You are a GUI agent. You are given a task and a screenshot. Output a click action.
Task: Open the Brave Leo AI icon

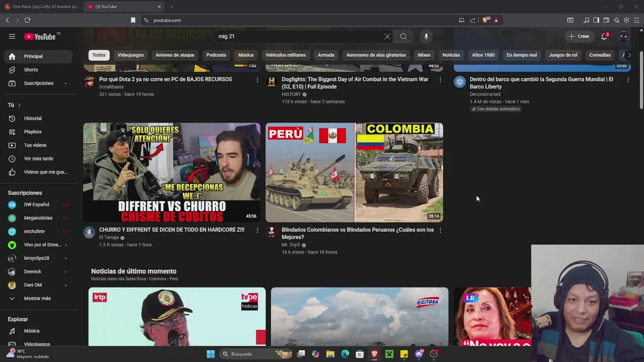616,20
